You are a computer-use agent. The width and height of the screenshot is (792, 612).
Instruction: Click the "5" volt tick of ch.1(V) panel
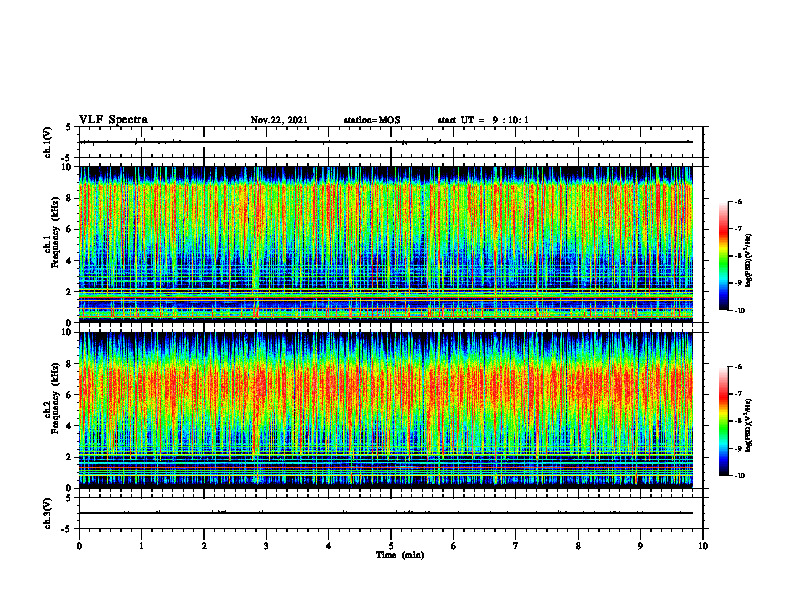pos(69,127)
